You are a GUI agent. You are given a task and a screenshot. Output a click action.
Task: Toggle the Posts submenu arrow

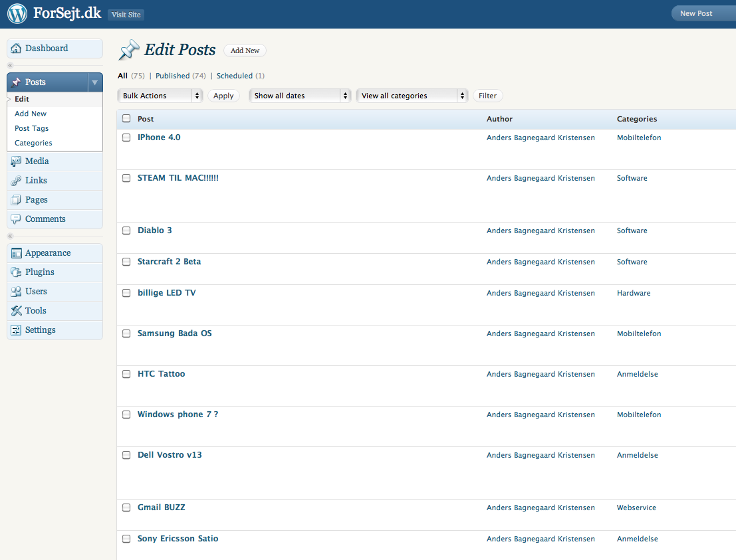point(95,82)
